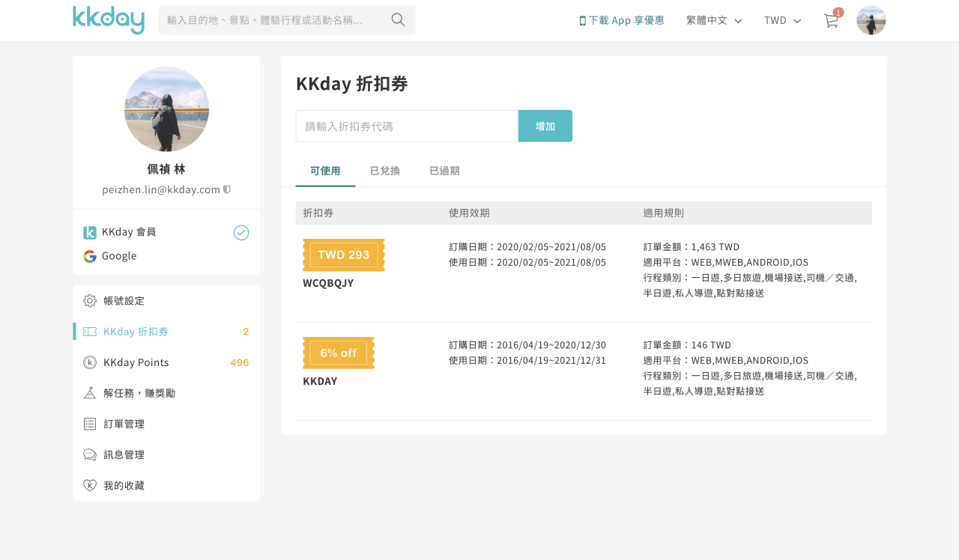Click the KKday 會員 account row
Image resolution: width=959 pixels, height=560 pixels.
[x=166, y=233]
